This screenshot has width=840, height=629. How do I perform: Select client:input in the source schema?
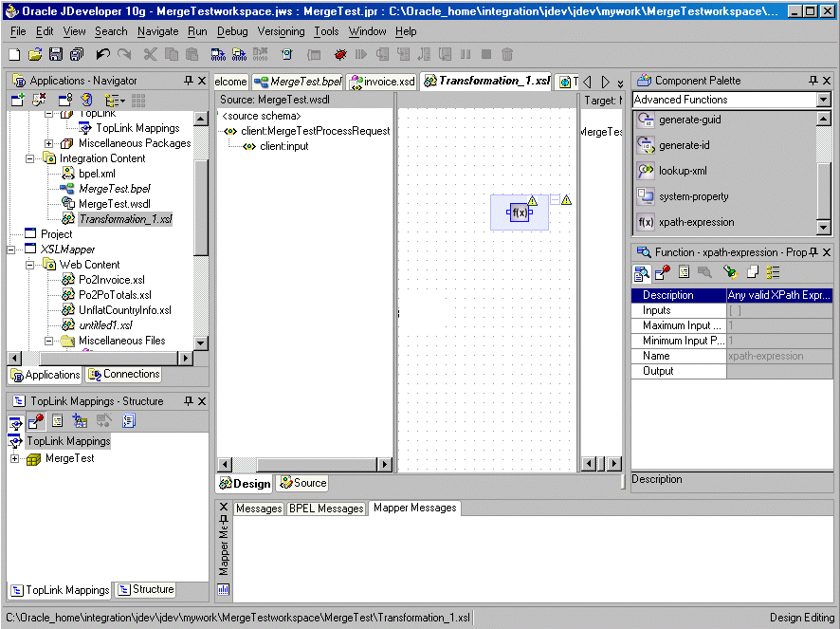pyautogui.click(x=283, y=146)
